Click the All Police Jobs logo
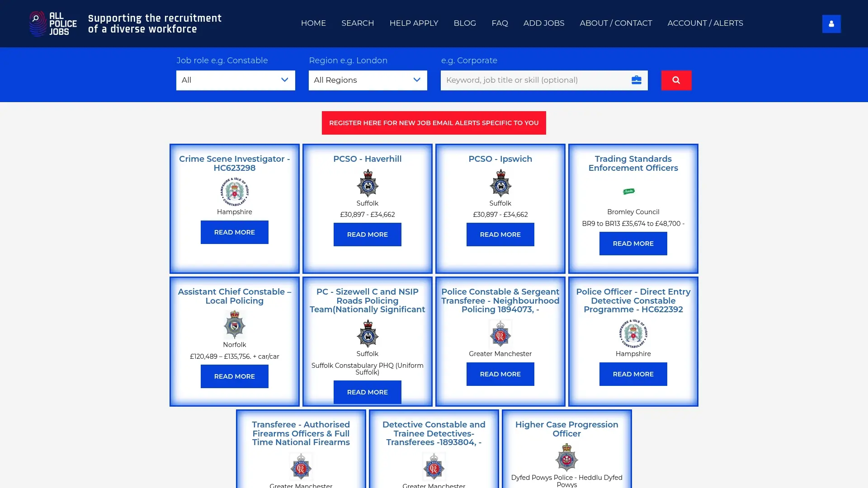The width and height of the screenshot is (868, 488). (x=53, y=23)
